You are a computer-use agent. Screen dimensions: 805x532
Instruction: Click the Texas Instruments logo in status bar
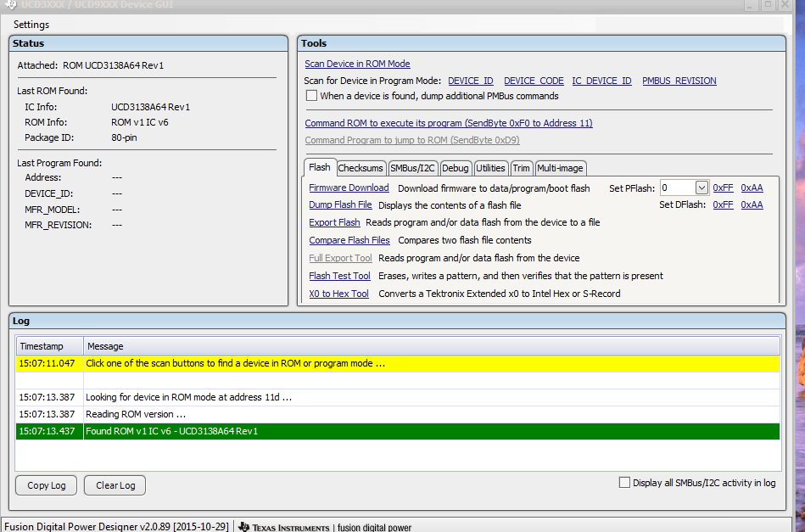(x=284, y=527)
